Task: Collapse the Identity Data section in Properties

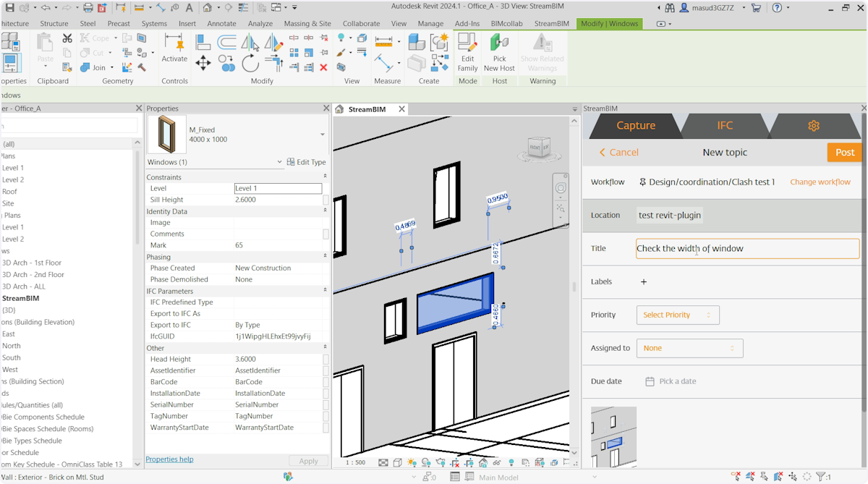Action: (x=325, y=211)
